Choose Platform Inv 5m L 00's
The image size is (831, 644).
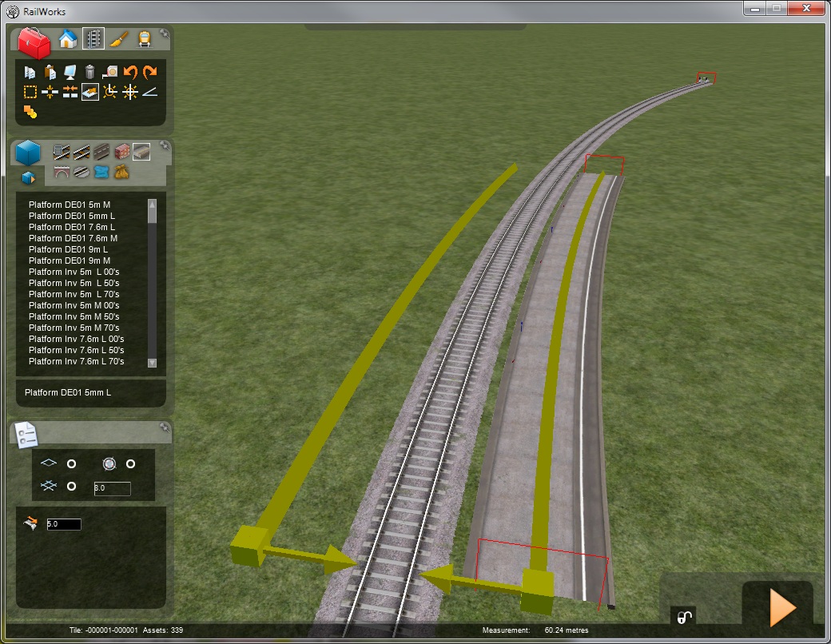point(74,272)
